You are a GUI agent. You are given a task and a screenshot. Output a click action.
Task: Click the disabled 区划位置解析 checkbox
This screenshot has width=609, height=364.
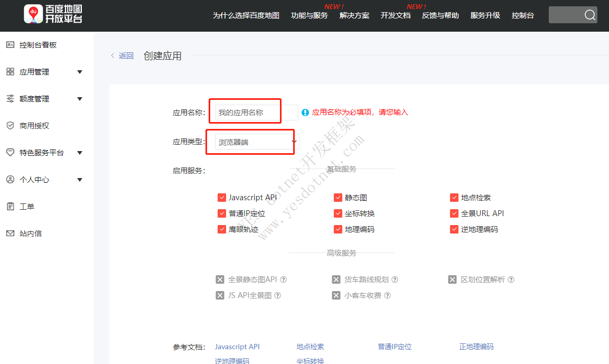452,279
